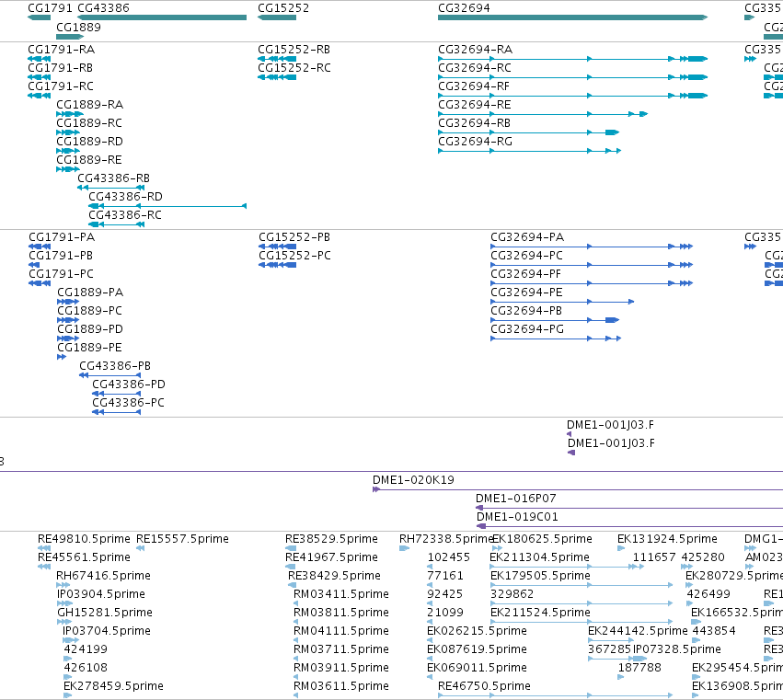Click EST RM03411.5prime
This screenshot has width=783, height=700.
click(341, 594)
